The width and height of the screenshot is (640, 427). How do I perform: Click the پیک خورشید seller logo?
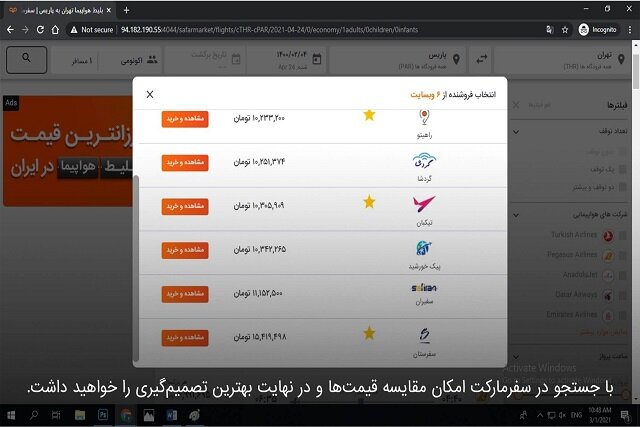tap(424, 248)
